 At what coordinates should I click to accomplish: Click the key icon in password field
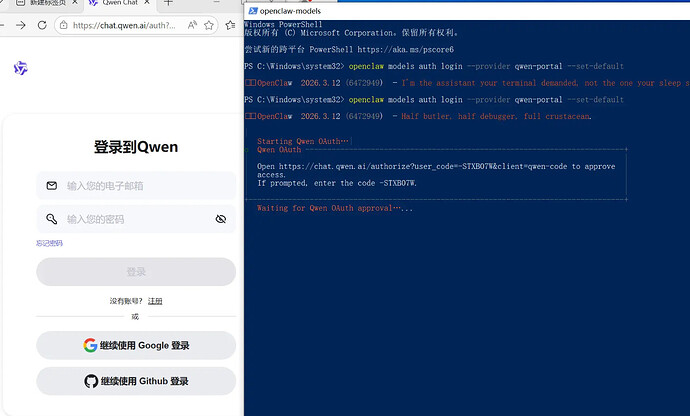[51, 219]
